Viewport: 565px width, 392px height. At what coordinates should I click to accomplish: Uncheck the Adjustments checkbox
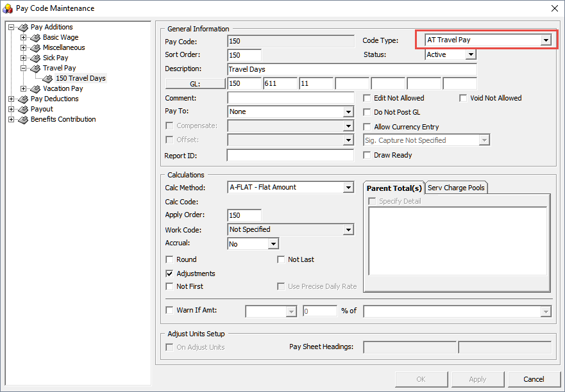[x=169, y=274]
